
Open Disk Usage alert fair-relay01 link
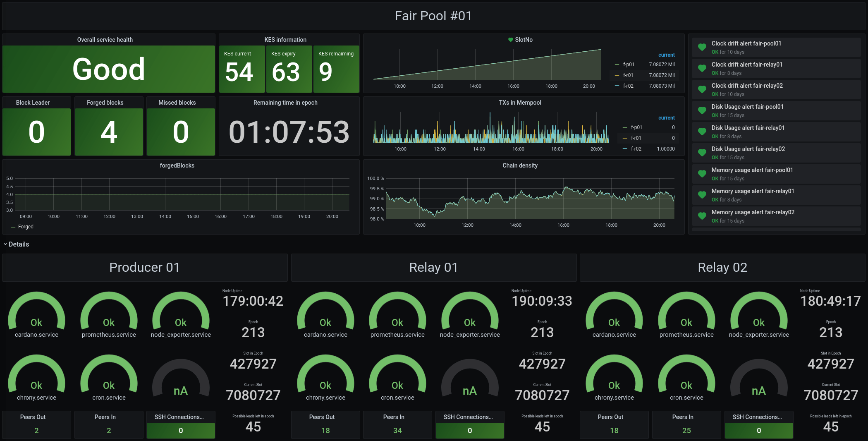[x=748, y=128]
